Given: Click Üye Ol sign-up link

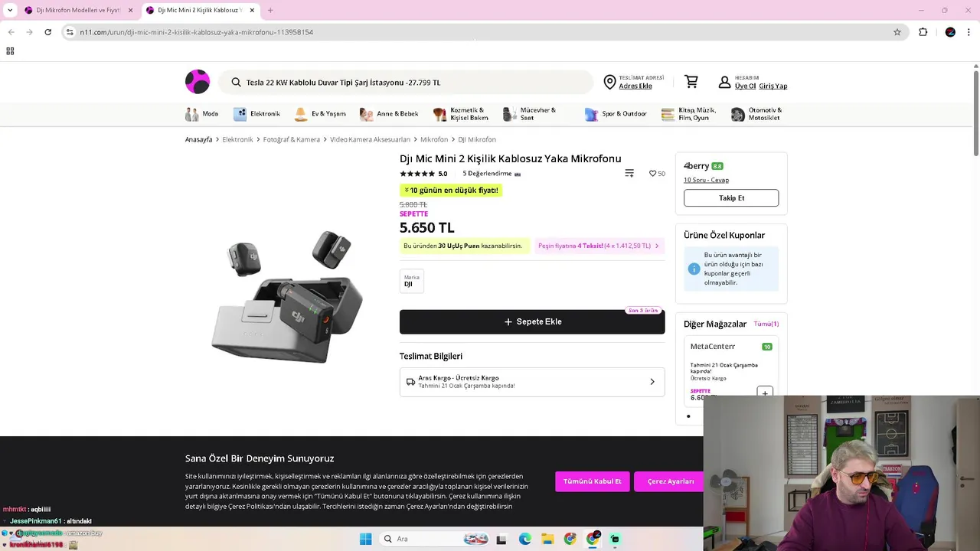Looking at the screenshot, I should 745,86.
